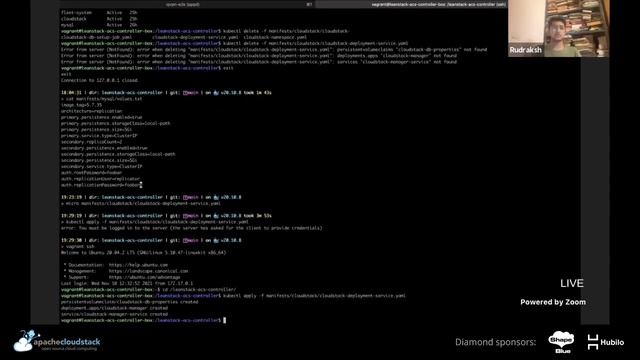Viewport: 640px width, 360px height.
Task: Click 'auth.rootPassword=foobar' line
Action: point(91,173)
